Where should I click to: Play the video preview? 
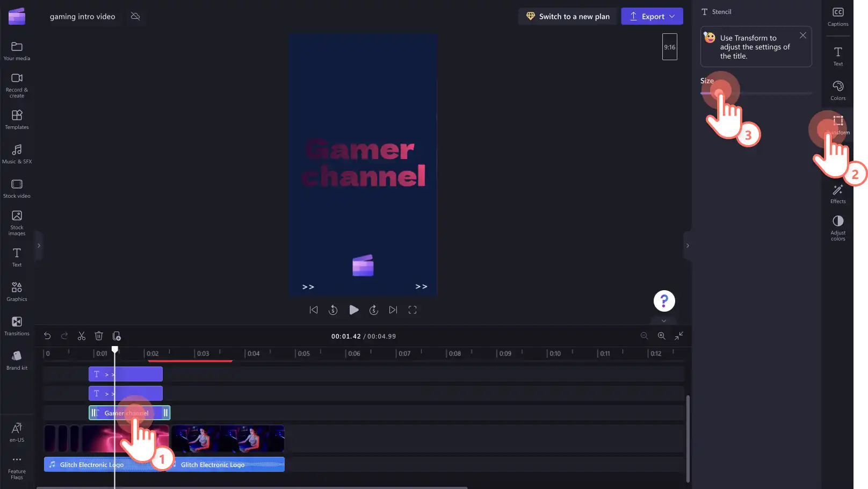[353, 310]
